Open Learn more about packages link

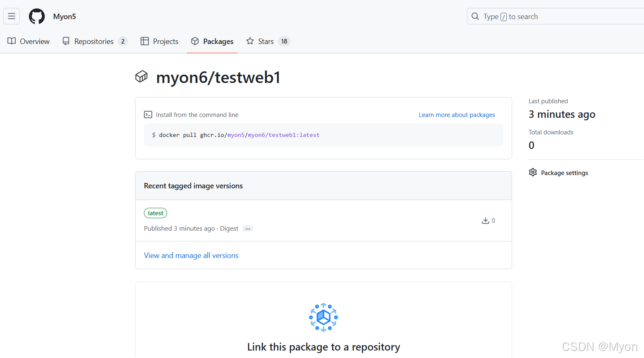pyautogui.click(x=457, y=115)
